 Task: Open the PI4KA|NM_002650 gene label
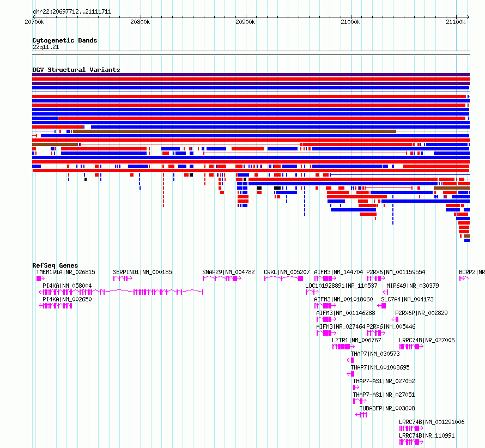pos(67,299)
